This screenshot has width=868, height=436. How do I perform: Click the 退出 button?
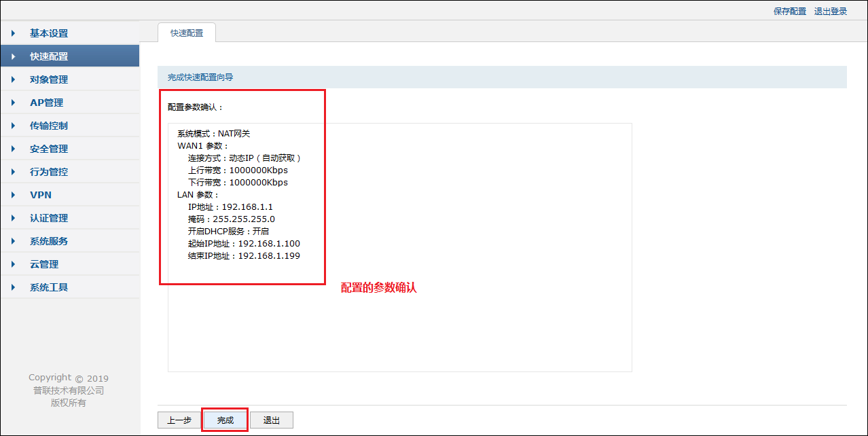point(271,420)
